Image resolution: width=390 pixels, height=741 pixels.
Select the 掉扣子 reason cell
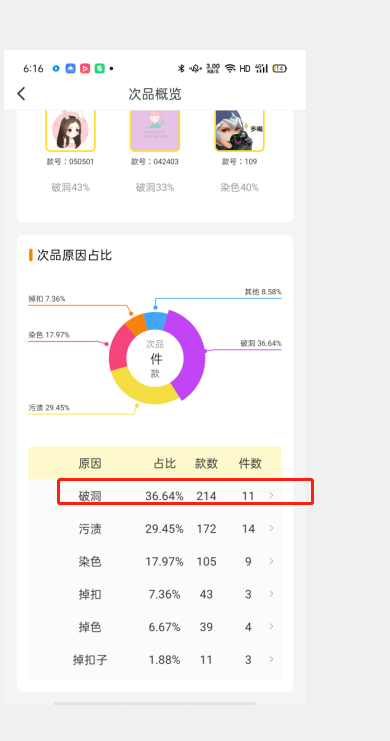(90, 660)
